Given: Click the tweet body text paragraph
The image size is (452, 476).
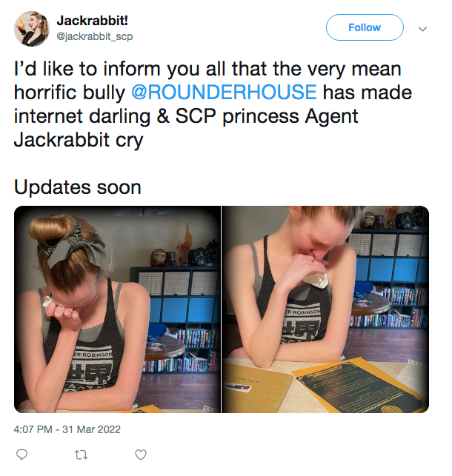Looking at the screenshot, I should tap(213, 104).
